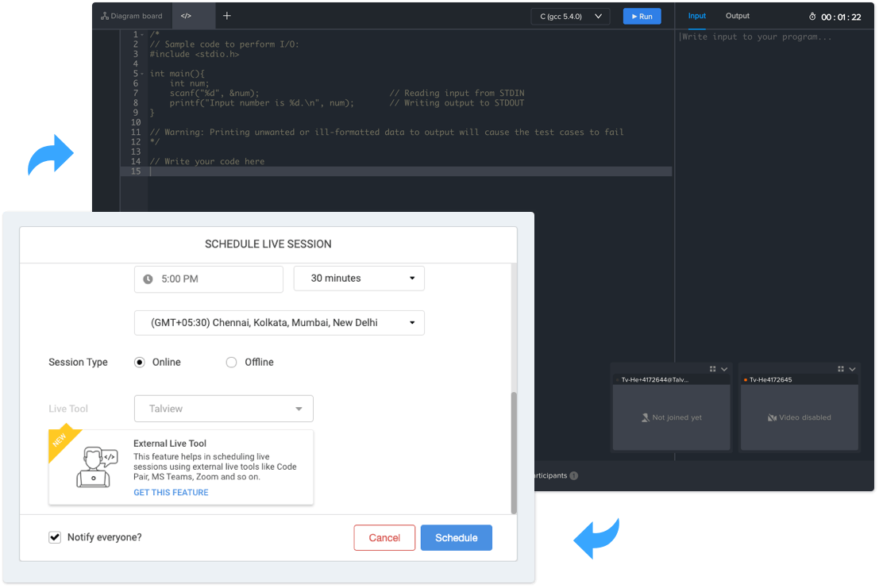Viewport: 879px width, 588px height.
Task: Click the Diagram board tab icon
Action: click(104, 16)
